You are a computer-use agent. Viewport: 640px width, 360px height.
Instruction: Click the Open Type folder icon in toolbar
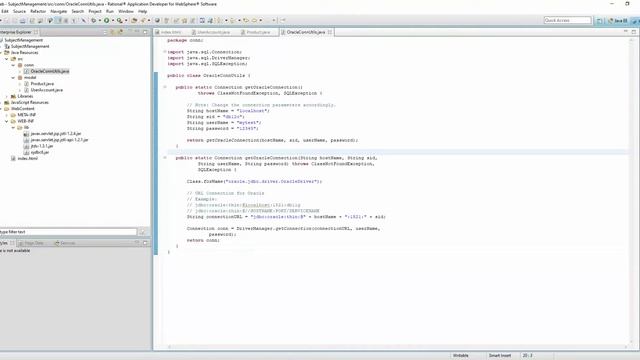coord(134,20)
